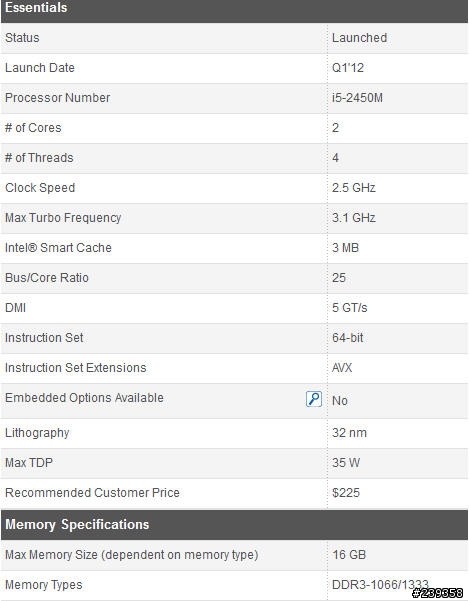Viewport: 469px width, 601px height.
Task: Select the 5 GT/s DMI value
Action: [349, 308]
